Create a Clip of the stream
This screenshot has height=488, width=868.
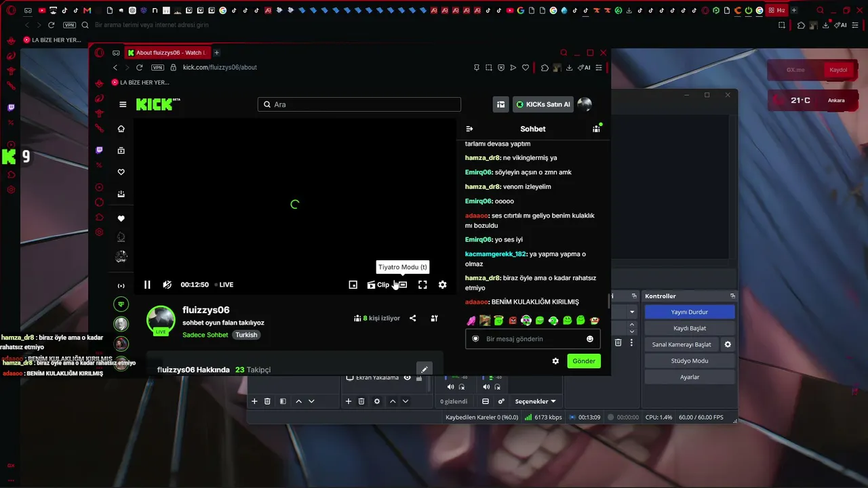(x=378, y=285)
